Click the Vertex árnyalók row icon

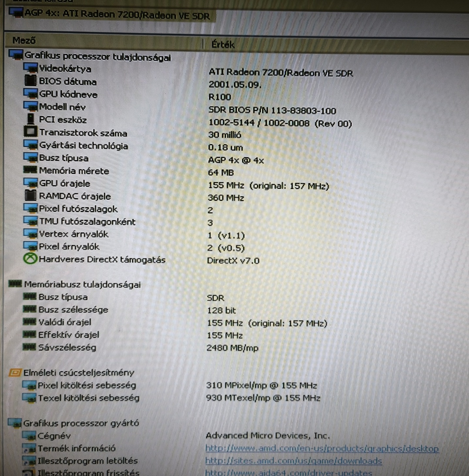[30, 233]
